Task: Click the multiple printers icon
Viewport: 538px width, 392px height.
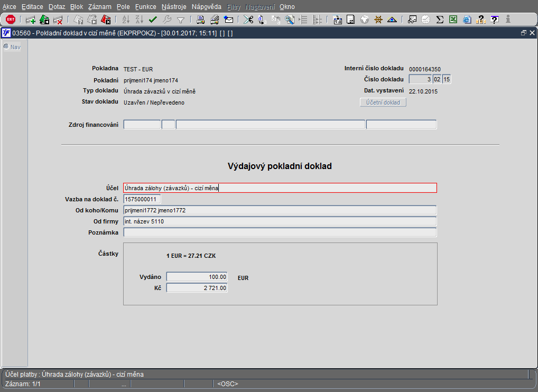Action: tap(215, 20)
